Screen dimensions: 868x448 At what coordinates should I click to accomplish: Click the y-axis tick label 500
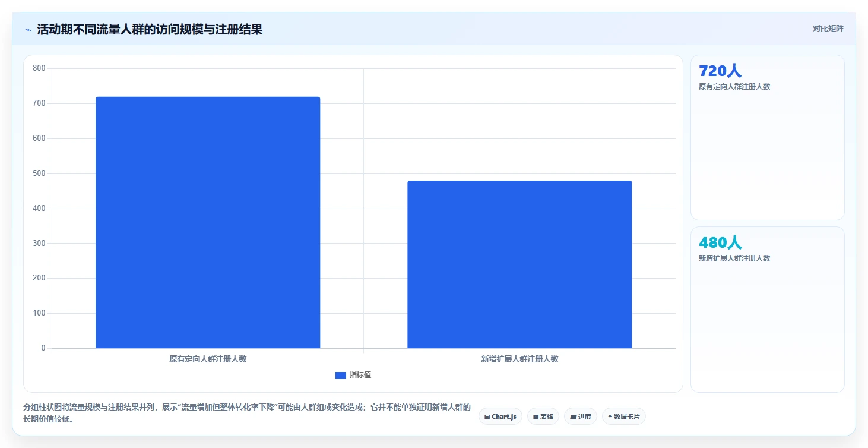coord(39,173)
